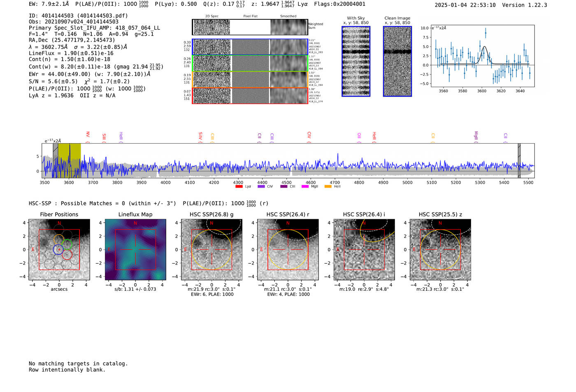
Task: Click the orange fiber circle in Fiber Positions
Action: click(x=58, y=239)
